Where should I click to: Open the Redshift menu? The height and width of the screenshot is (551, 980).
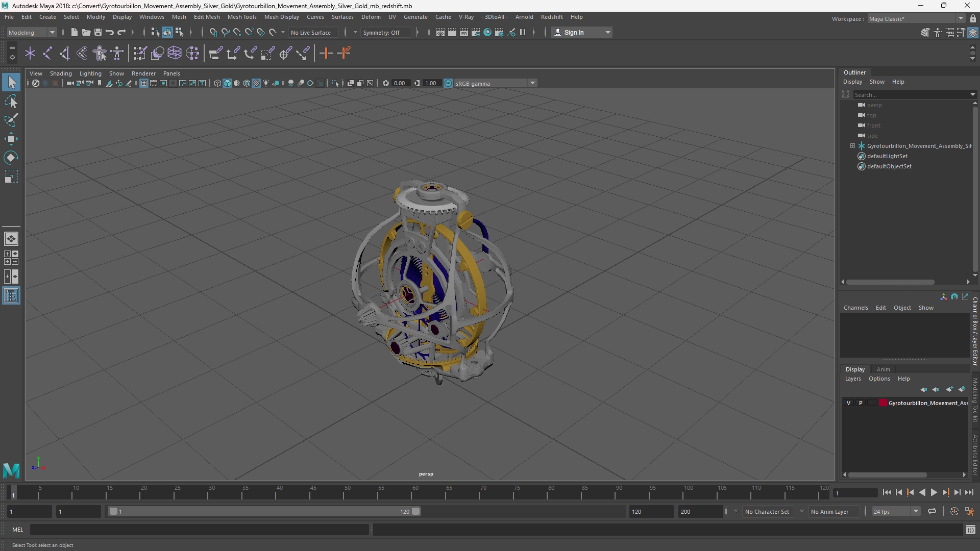[552, 17]
